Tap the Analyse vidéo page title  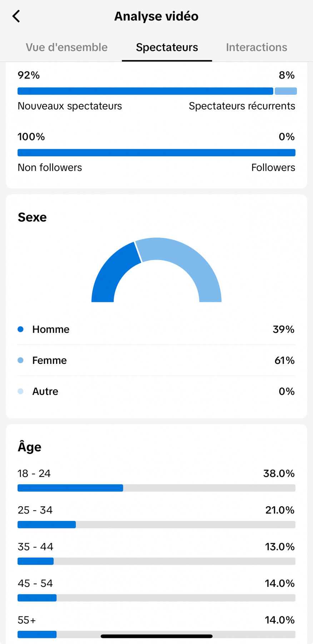point(156,16)
